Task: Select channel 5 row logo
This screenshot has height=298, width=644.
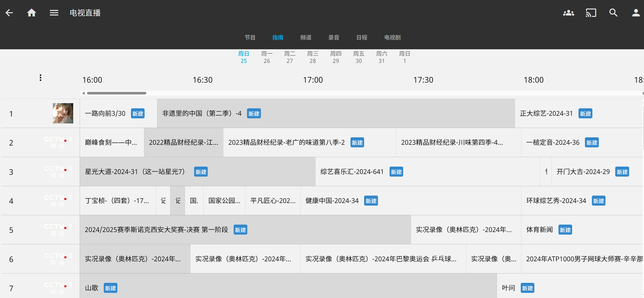Action: [58, 230]
